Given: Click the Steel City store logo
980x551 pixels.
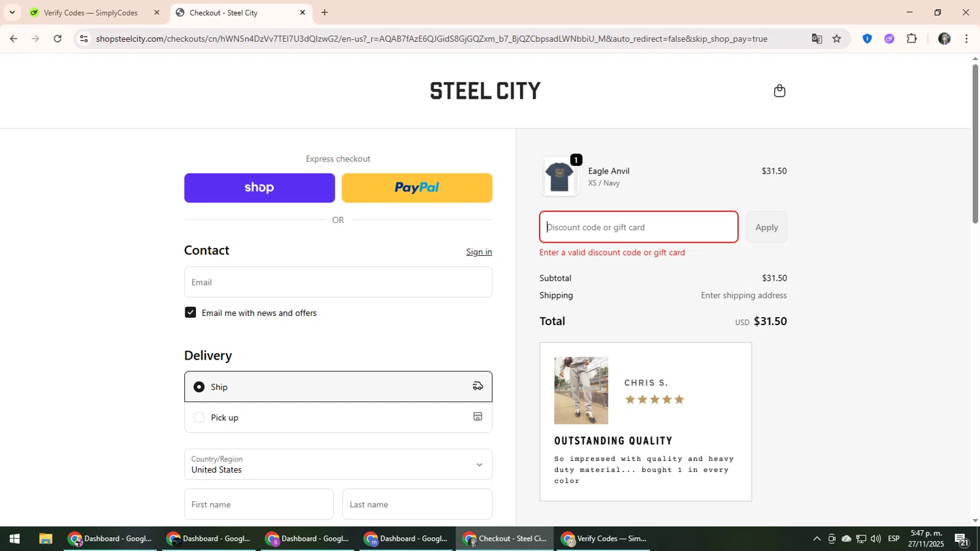Looking at the screenshot, I should pyautogui.click(x=485, y=91).
